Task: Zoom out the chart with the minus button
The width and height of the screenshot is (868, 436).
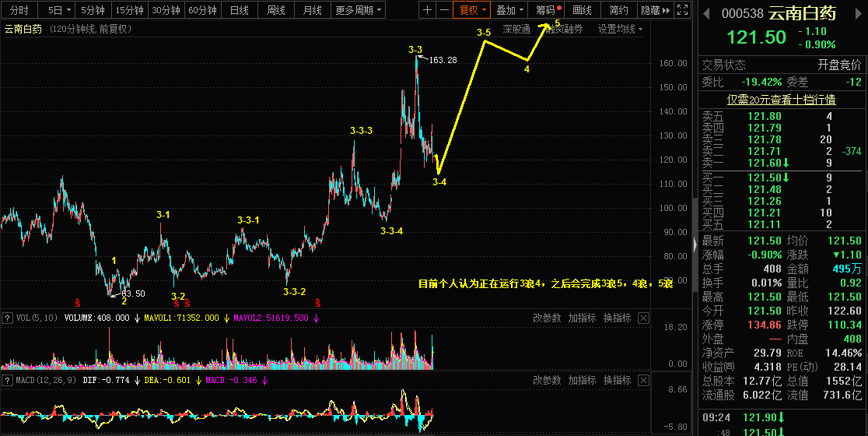Action: (x=444, y=9)
